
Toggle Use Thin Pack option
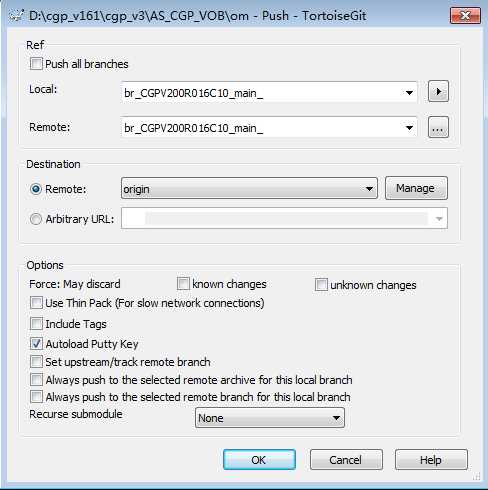pos(36,303)
